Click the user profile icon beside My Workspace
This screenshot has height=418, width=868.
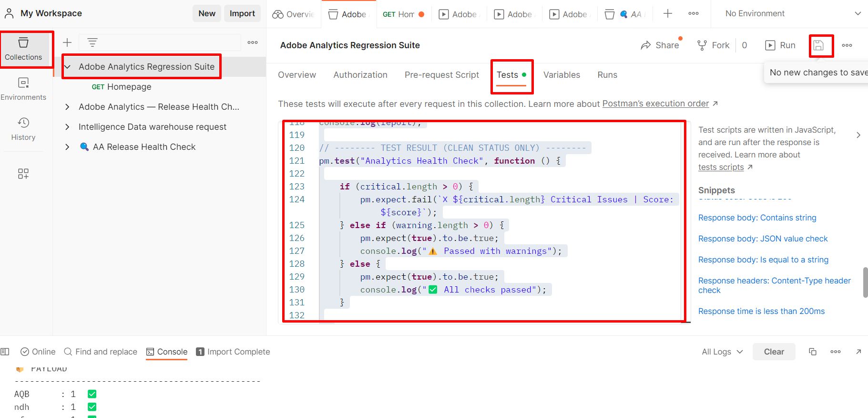(x=9, y=13)
